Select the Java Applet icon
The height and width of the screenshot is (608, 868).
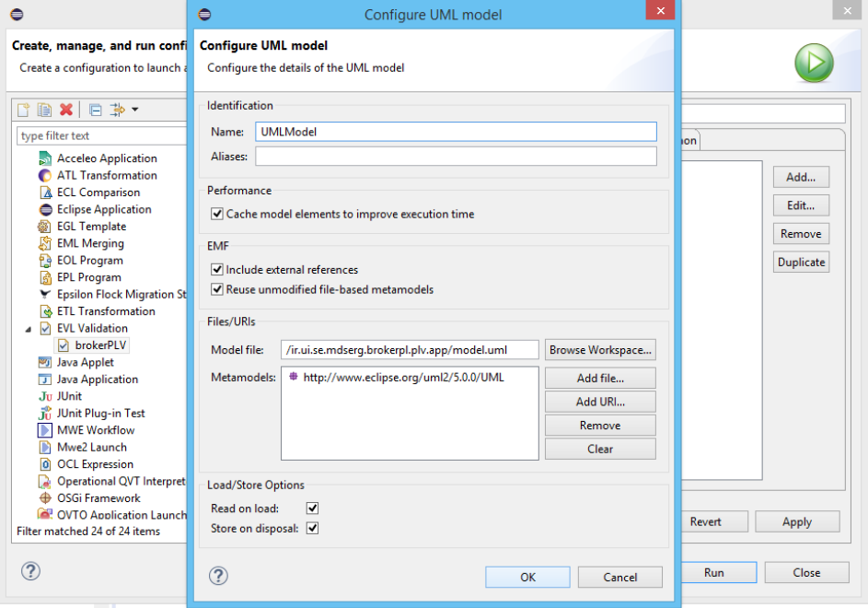(45, 362)
